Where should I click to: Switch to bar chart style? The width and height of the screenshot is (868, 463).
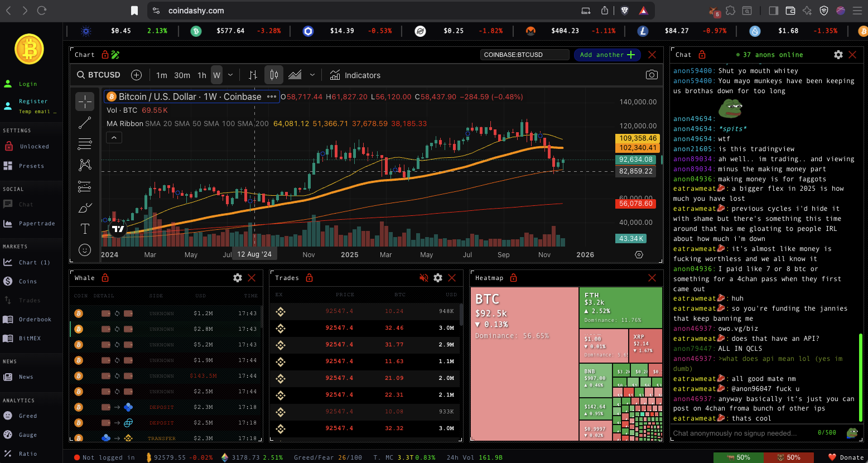253,75
